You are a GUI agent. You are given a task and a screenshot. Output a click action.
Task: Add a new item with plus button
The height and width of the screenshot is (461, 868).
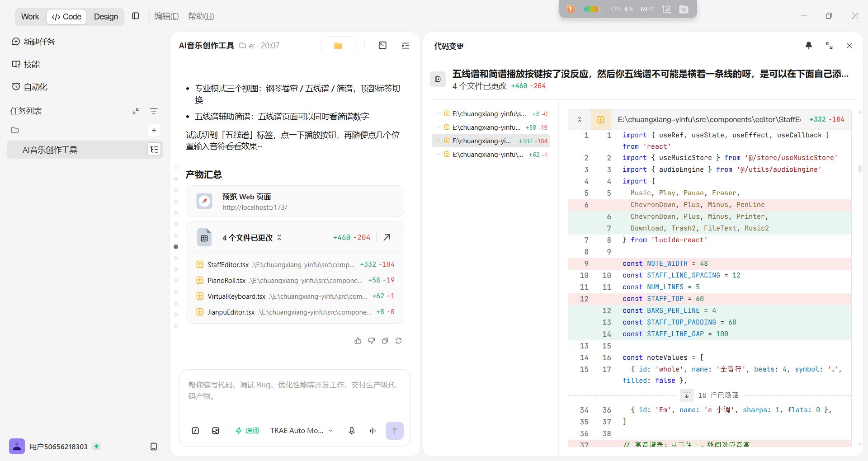point(154,130)
